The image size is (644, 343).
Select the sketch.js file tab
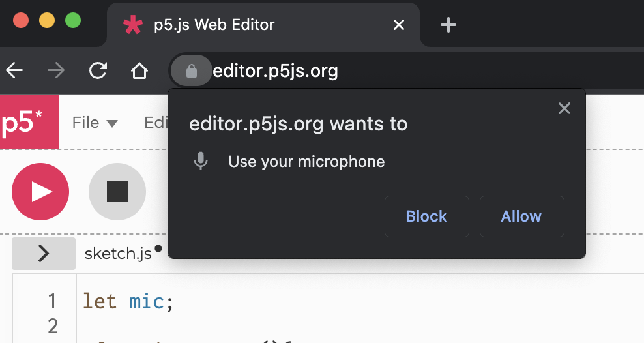point(118,254)
